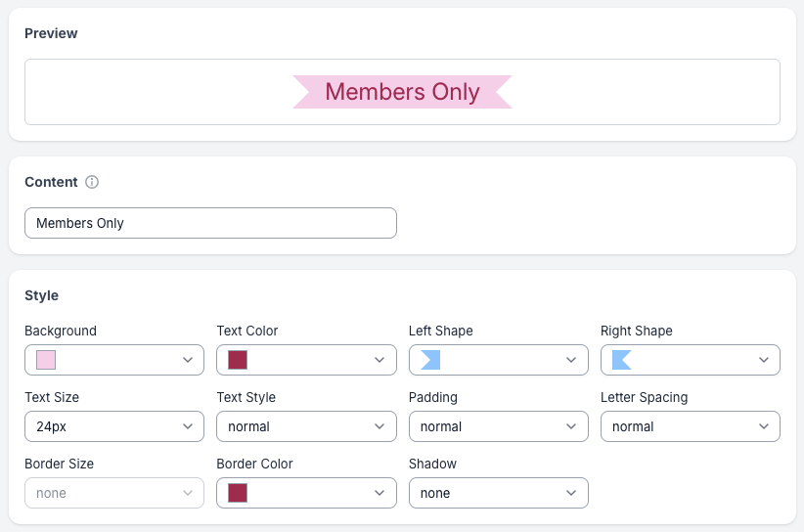The height and width of the screenshot is (532, 804).
Task: Click the pink Background color swatch
Action: tap(46, 360)
